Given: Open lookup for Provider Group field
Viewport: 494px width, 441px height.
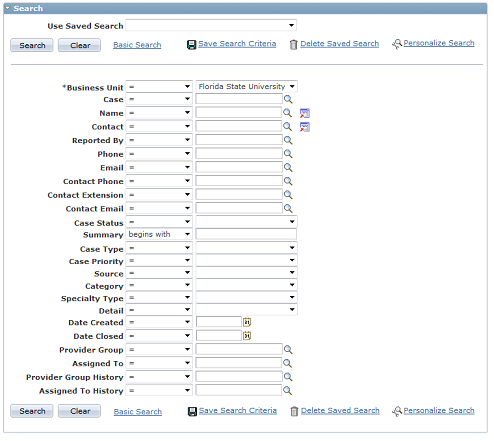Looking at the screenshot, I should [x=288, y=350].
